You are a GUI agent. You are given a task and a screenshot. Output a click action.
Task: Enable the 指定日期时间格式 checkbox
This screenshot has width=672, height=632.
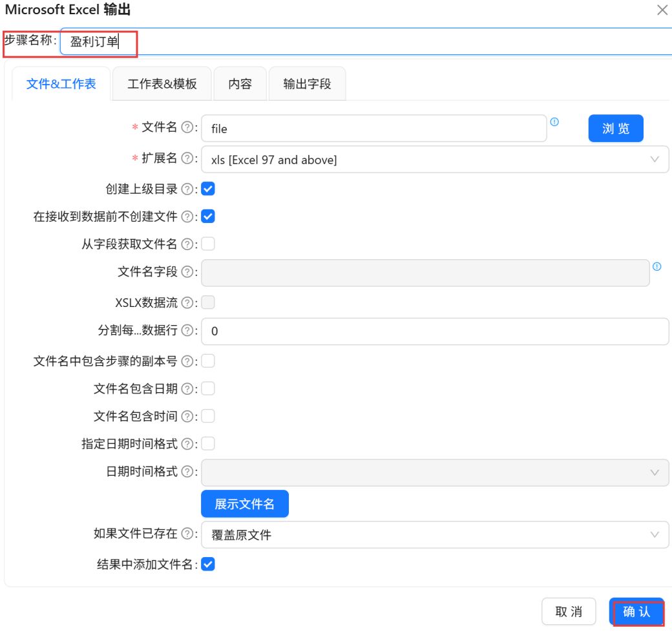208,444
